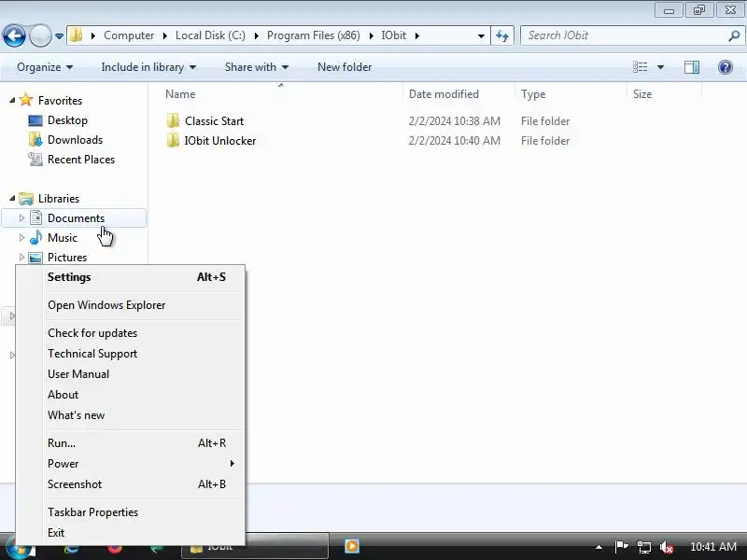The width and height of the screenshot is (747, 560).
Task: Select the IObit Unlocker folder
Action: click(220, 141)
